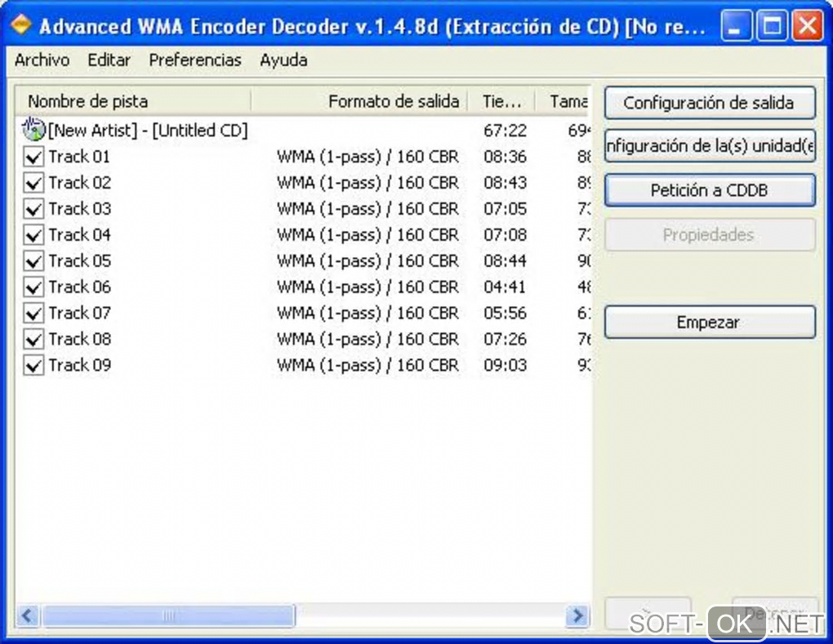Start ripping with the Empezar button
833x644 pixels.
710,322
